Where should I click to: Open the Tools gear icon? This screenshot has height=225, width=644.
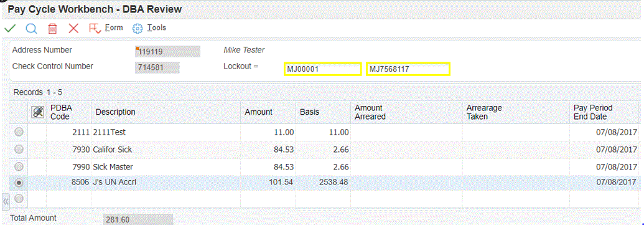[137, 29]
